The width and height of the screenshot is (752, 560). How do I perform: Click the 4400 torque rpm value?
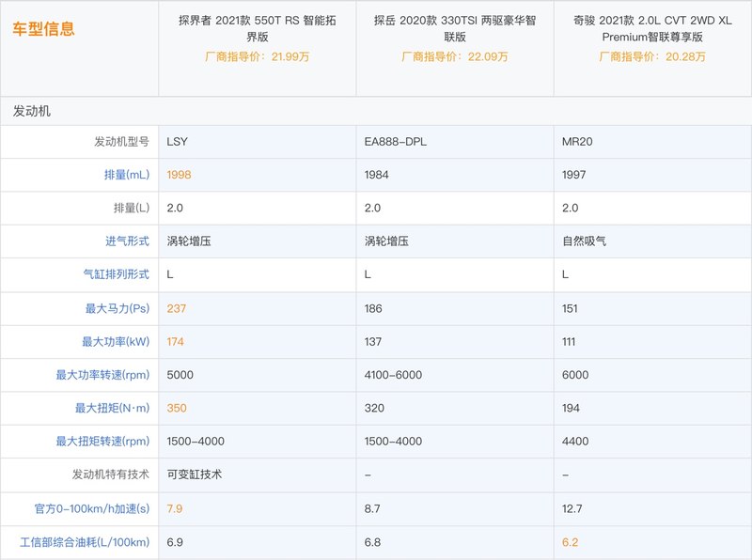[x=575, y=441]
